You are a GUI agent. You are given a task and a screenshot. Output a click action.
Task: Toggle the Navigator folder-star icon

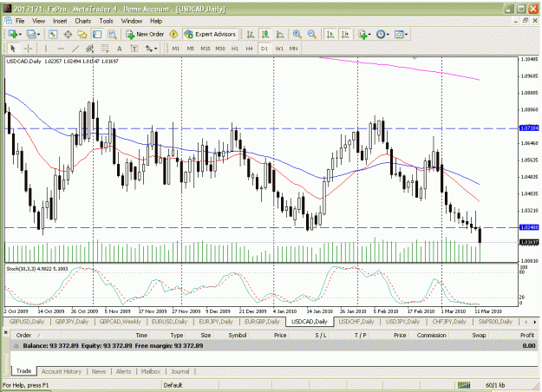(x=82, y=34)
